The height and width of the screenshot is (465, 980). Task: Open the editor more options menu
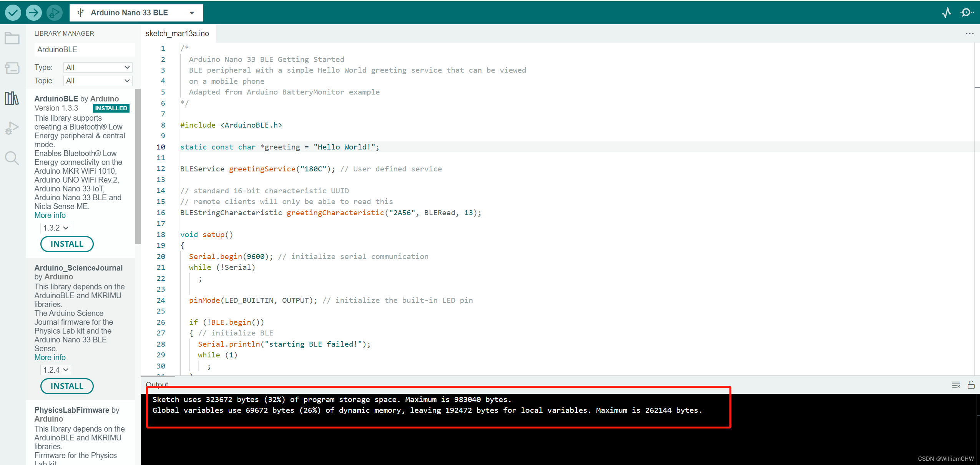point(970,33)
